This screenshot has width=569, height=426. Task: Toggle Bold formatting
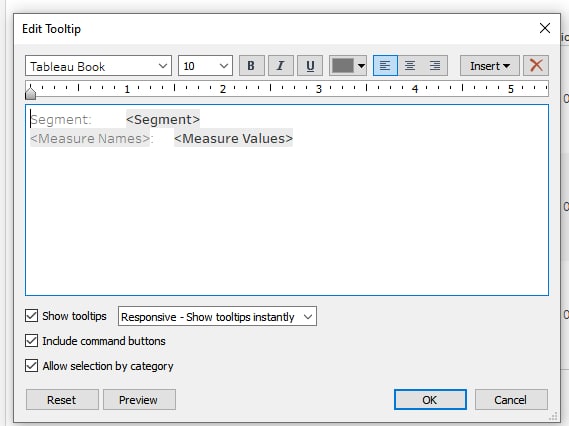click(x=251, y=66)
